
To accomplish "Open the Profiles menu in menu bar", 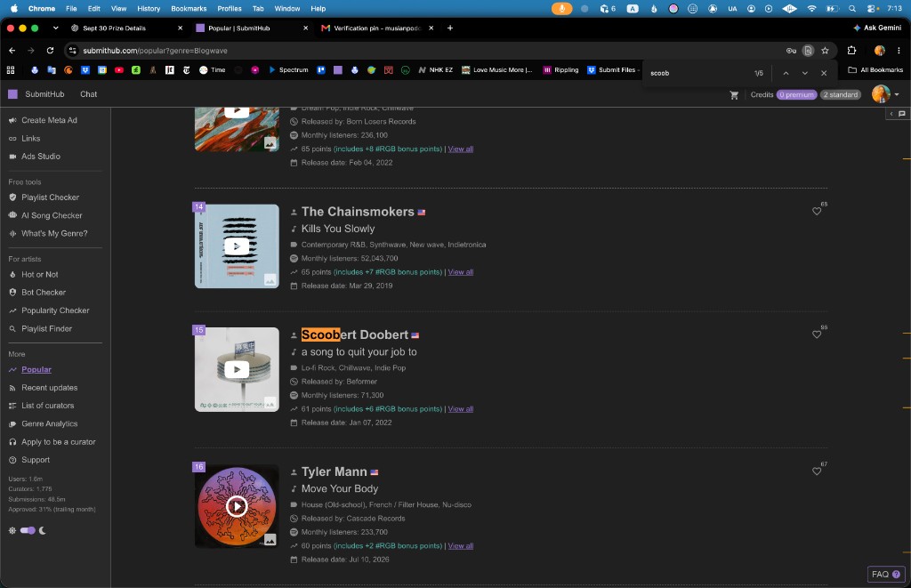I will click(x=230, y=9).
